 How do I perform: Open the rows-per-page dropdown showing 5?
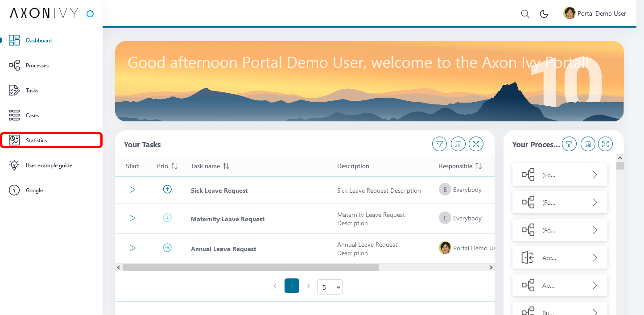pyautogui.click(x=330, y=287)
